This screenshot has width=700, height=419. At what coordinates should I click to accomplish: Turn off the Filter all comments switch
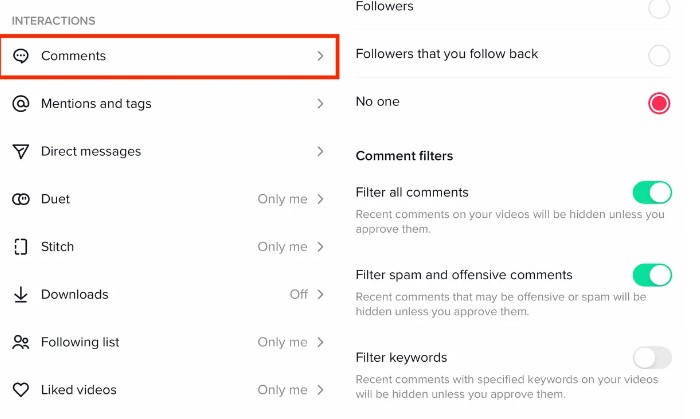(x=652, y=193)
